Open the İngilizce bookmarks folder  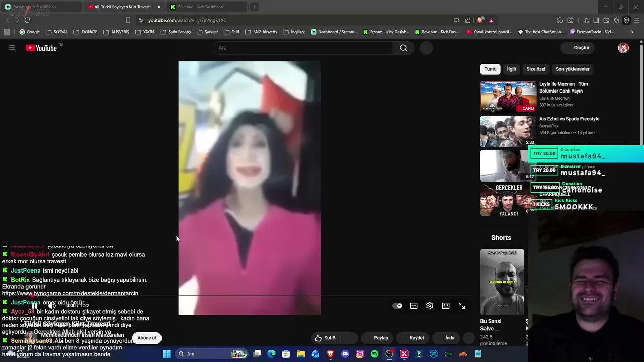(294, 32)
